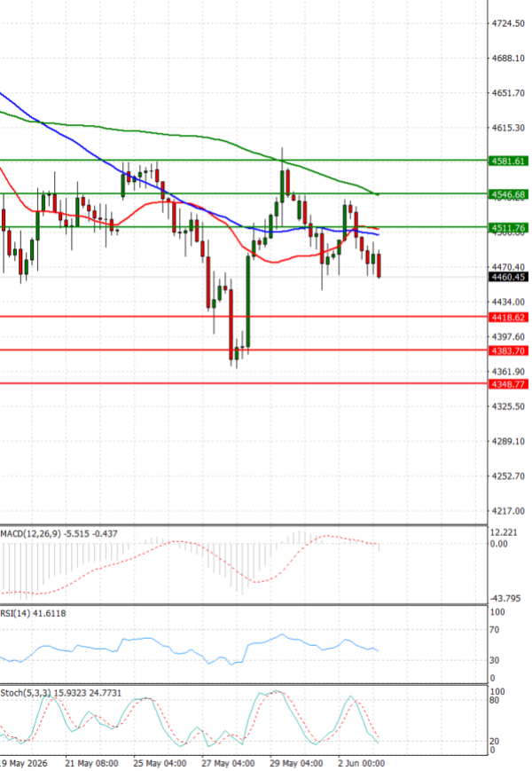Click the 4688.10 price axis value
The width and height of the screenshot is (532, 771).
point(508,58)
